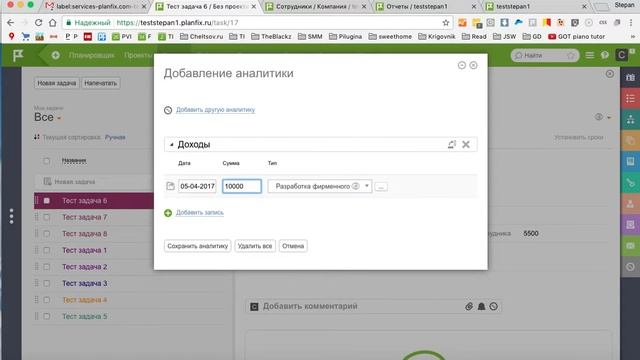Click the orange icon in right sidebar
The image size is (640, 360).
click(630, 140)
